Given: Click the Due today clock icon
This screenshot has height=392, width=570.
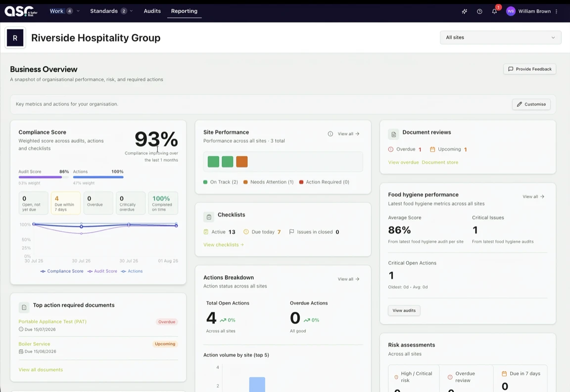Looking at the screenshot, I should click(246, 232).
